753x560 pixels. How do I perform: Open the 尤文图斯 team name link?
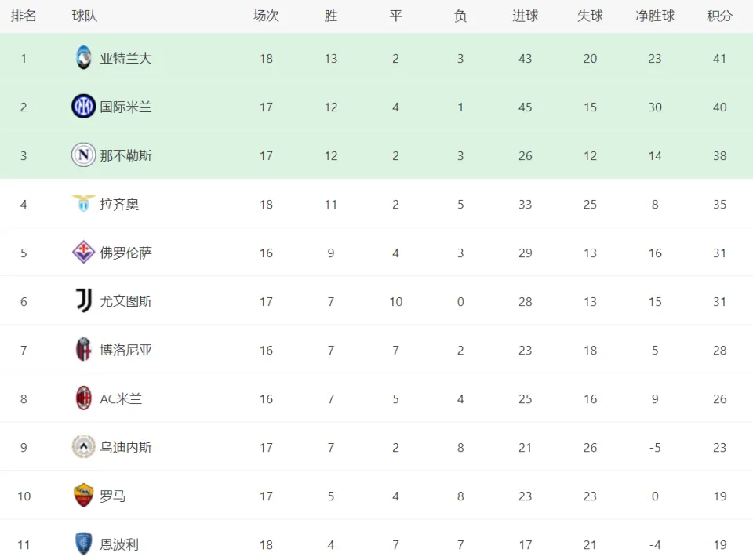coord(125,301)
